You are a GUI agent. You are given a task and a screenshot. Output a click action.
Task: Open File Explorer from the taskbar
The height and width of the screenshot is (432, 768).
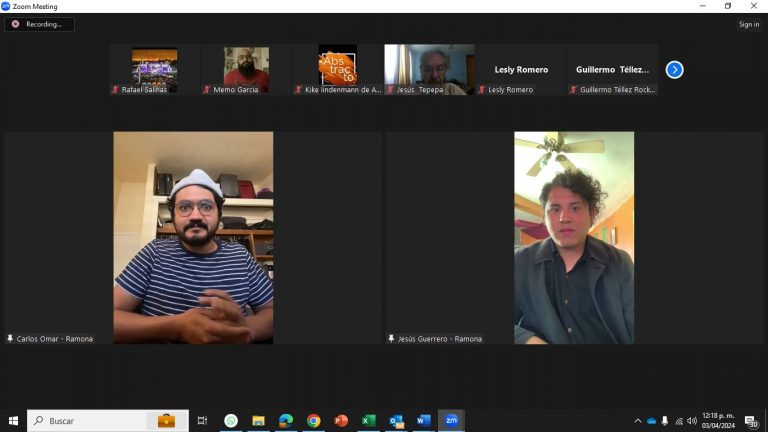click(258, 421)
